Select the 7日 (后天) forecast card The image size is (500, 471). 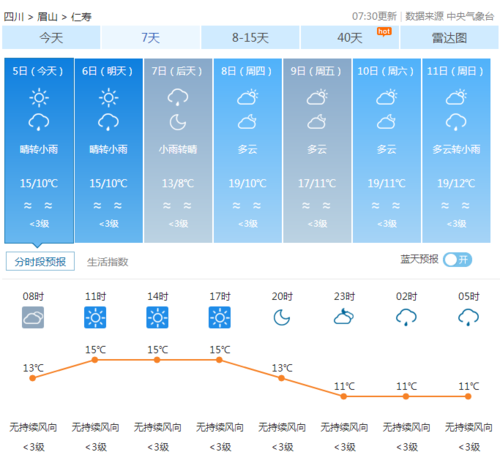point(178,151)
